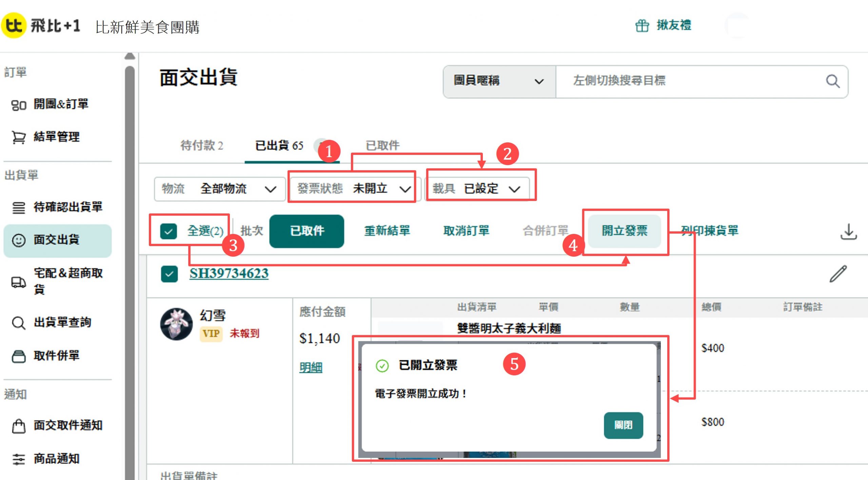
Task: Open the gift icon 揪友禮
Action: (642, 25)
